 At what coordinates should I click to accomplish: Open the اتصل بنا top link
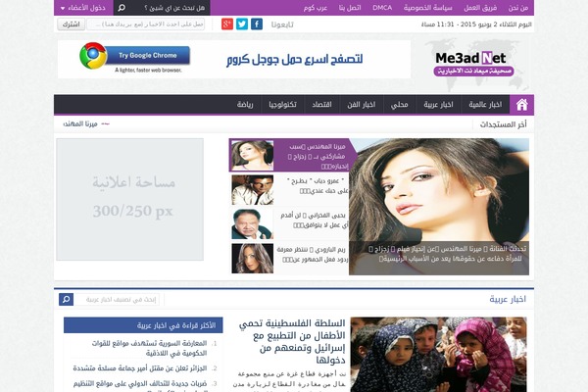click(350, 8)
